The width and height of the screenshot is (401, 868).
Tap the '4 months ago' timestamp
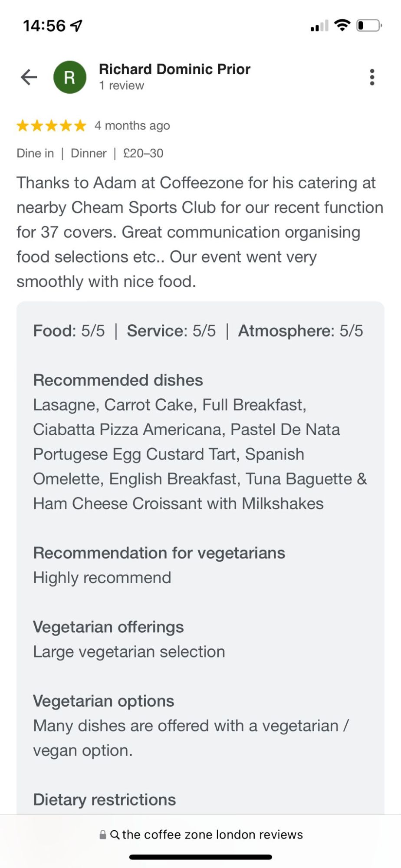132,126
